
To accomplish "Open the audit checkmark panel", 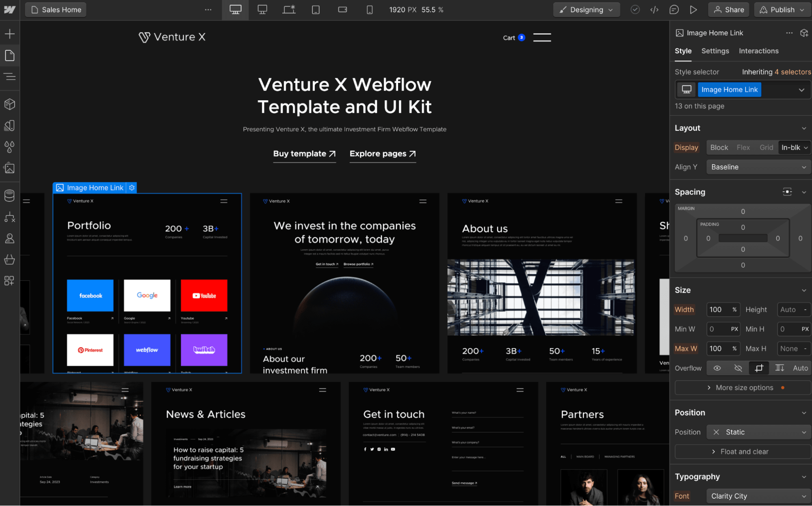I will (635, 10).
